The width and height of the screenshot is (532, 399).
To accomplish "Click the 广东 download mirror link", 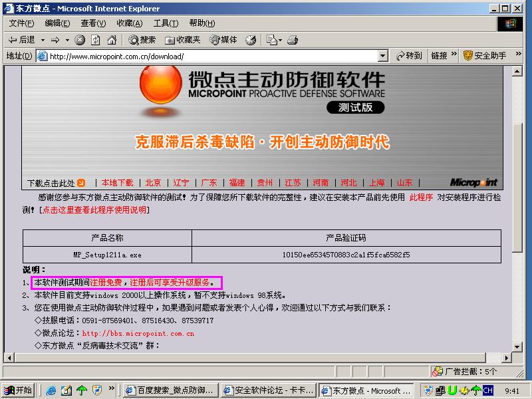I will (209, 183).
